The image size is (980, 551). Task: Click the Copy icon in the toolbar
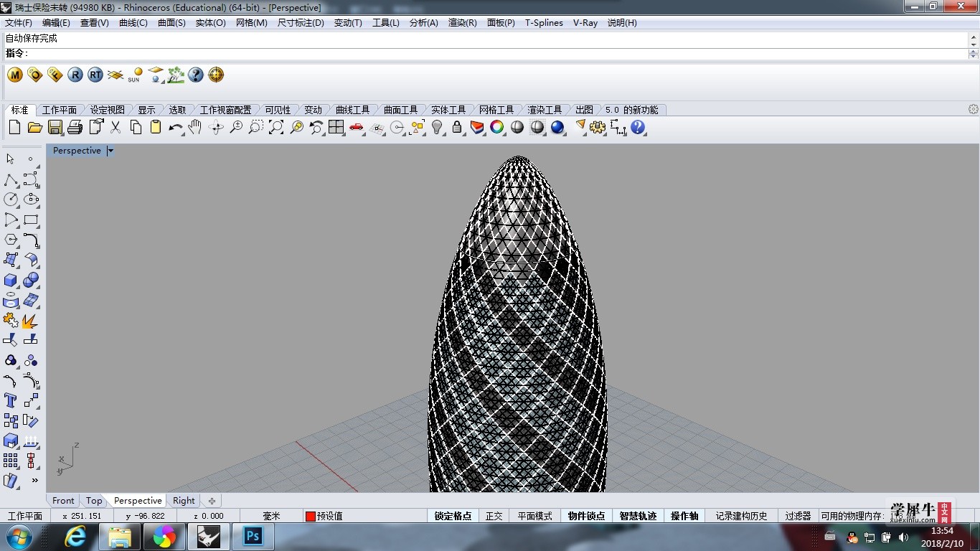pos(136,128)
